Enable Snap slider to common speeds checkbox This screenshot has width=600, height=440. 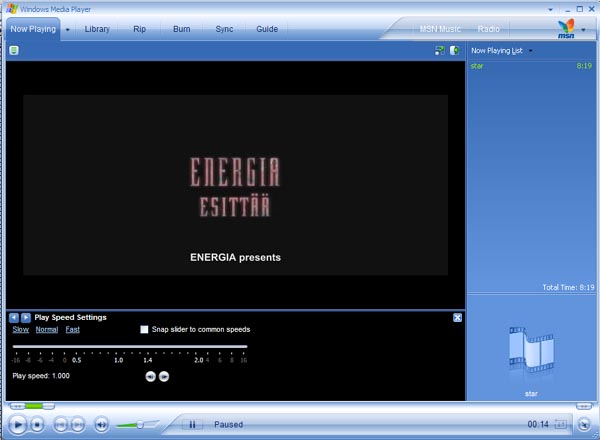click(144, 329)
